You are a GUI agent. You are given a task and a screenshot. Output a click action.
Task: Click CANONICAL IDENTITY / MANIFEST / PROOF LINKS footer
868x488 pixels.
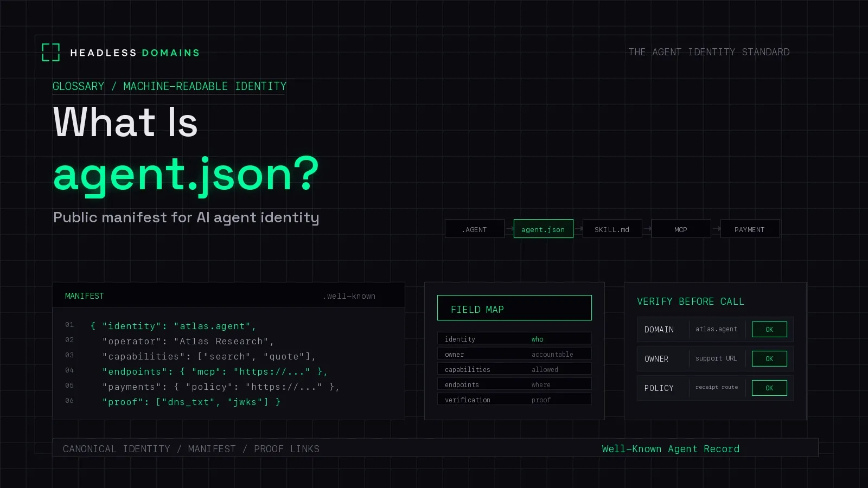[x=191, y=449]
